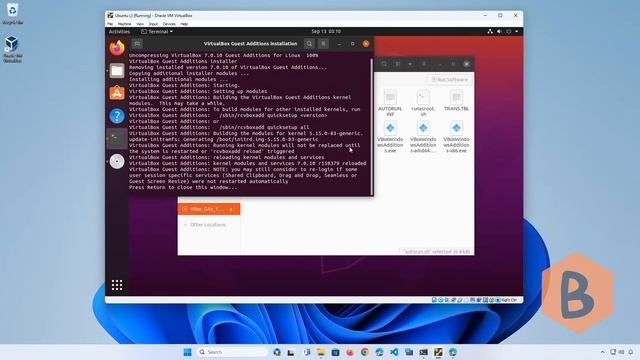Open Visual Studio Code from the taskbar
The width and height of the screenshot is (640, 360).
(394, 352)
